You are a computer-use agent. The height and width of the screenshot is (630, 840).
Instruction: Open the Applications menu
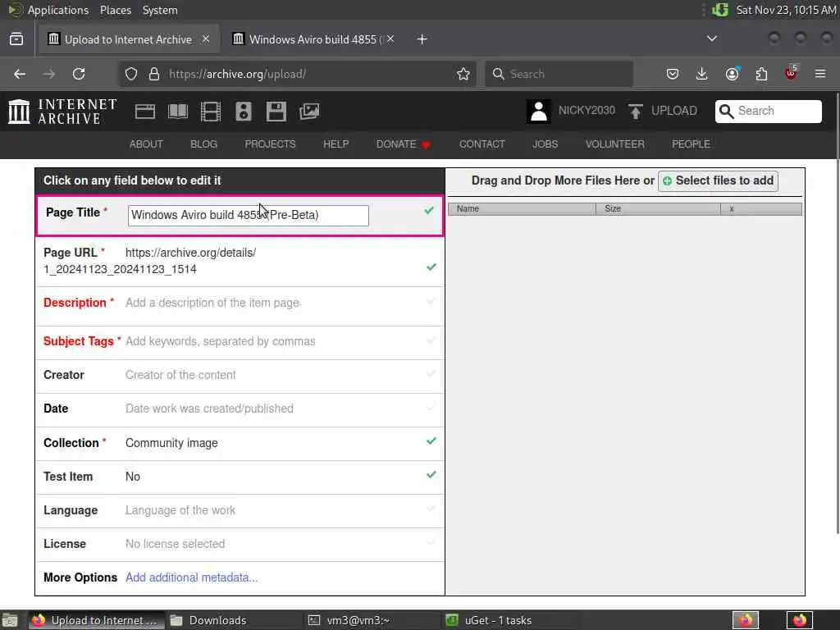[x=58, y=10]
